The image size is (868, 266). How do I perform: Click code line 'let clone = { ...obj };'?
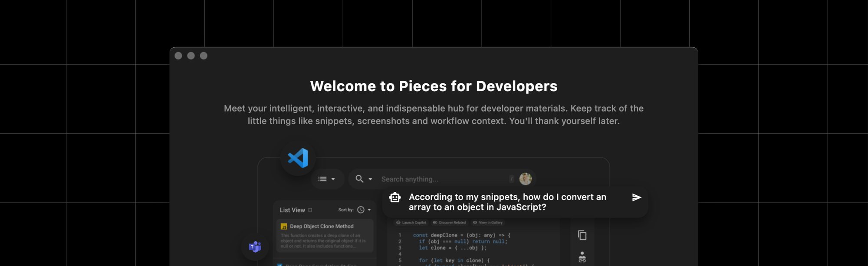pos(453,248)
